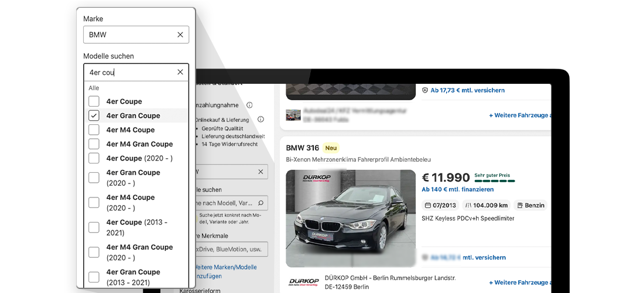The height and width of the screenshot is (293, 644).
Task: Choose the 4er M4 Coupe list entry
Action: coord(130,130)
